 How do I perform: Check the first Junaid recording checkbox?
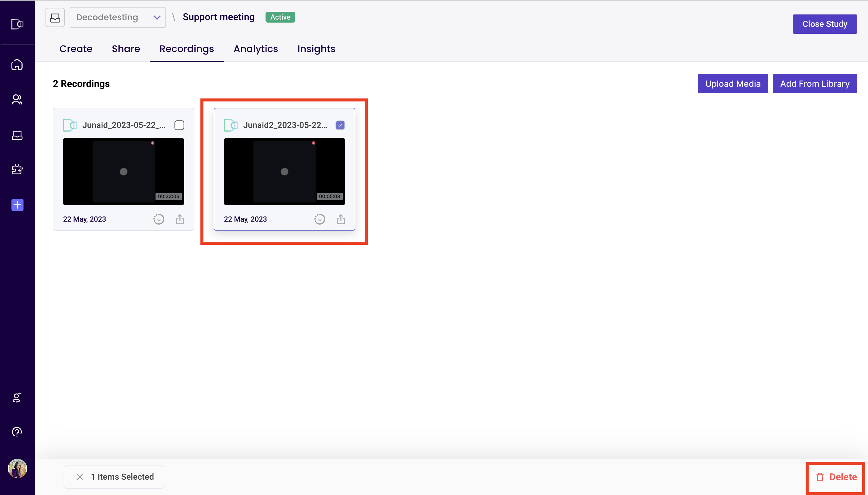[179, 125]
